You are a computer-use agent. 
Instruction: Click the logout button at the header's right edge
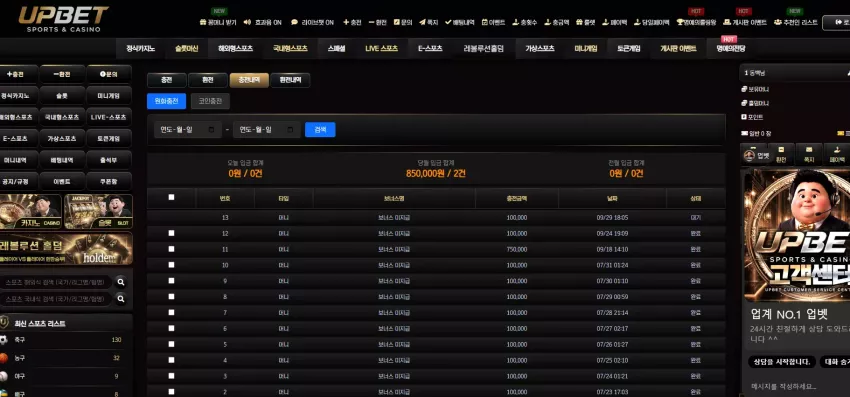[836, 22]
